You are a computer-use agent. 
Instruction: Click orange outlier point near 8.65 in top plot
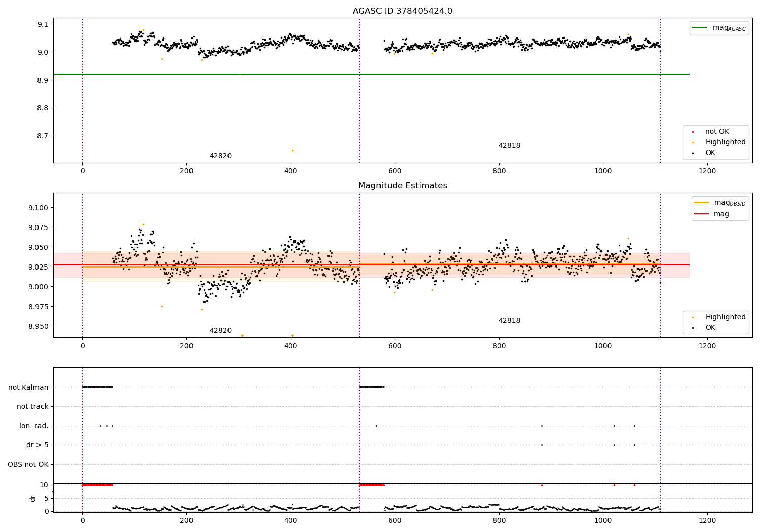(292, 150)
